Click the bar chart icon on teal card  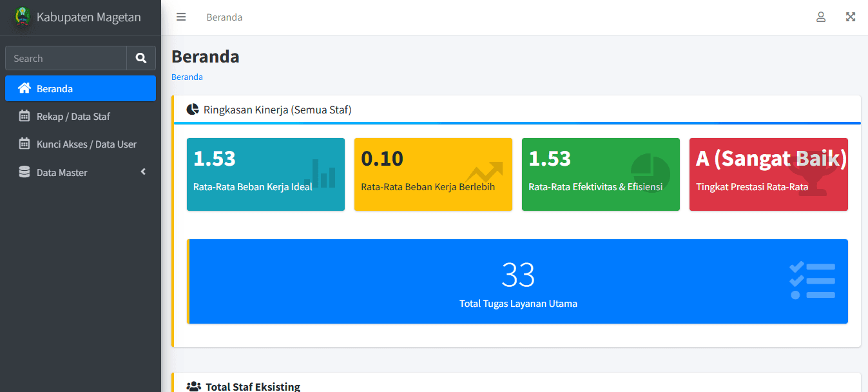320,173
